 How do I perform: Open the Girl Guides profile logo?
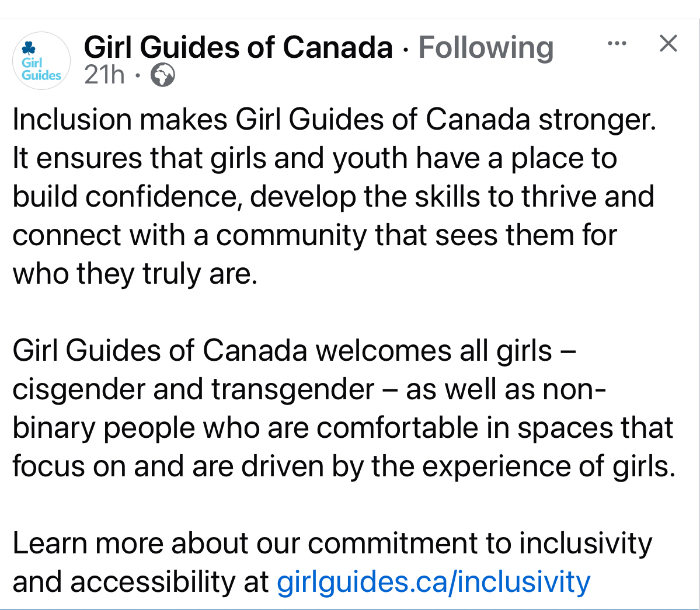pyautogui.click(x=41, y=61)
